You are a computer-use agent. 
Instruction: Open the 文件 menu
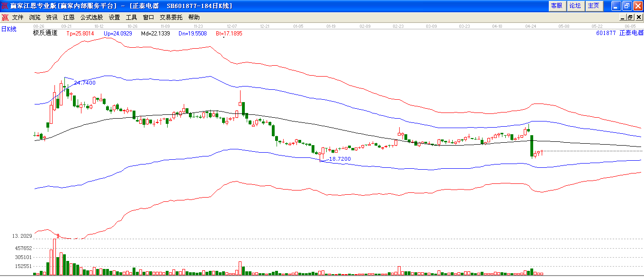coord(18,17)
